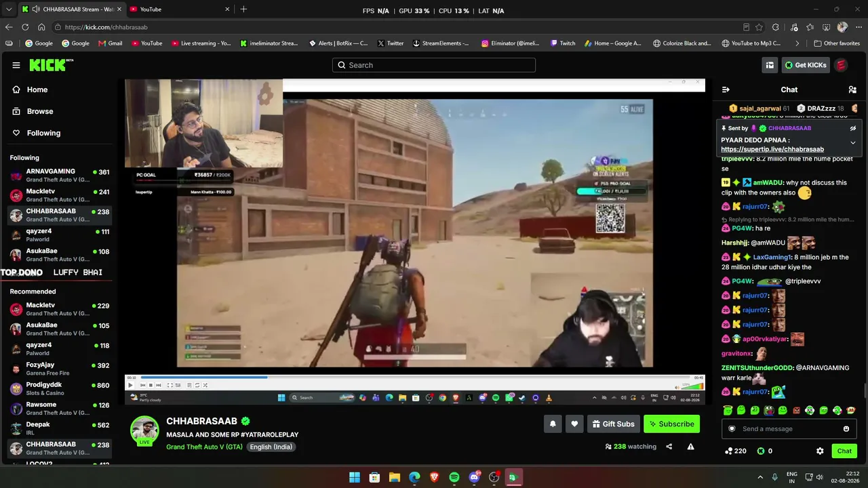The image size is (868, 488).
Task: Open Discord from the taskbar
Action: tap(474, 477)
